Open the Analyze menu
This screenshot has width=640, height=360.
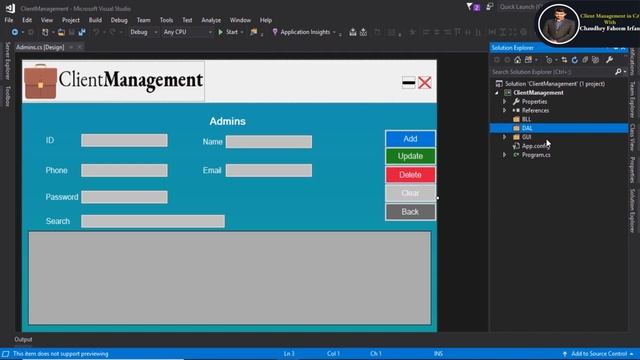(x=211, y=20)
